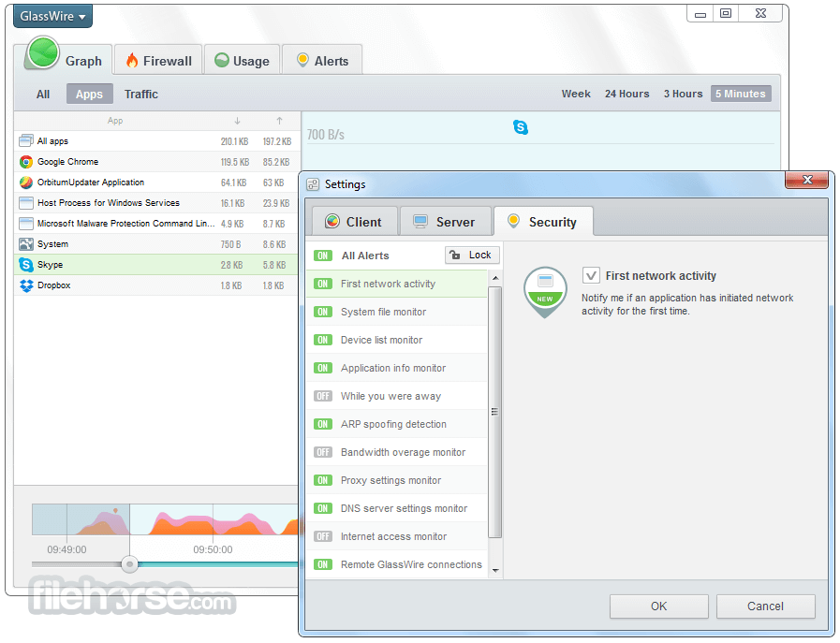
Task: Set time range to 24 Hours
Action: pyautogui.click(x=626, y=94)
